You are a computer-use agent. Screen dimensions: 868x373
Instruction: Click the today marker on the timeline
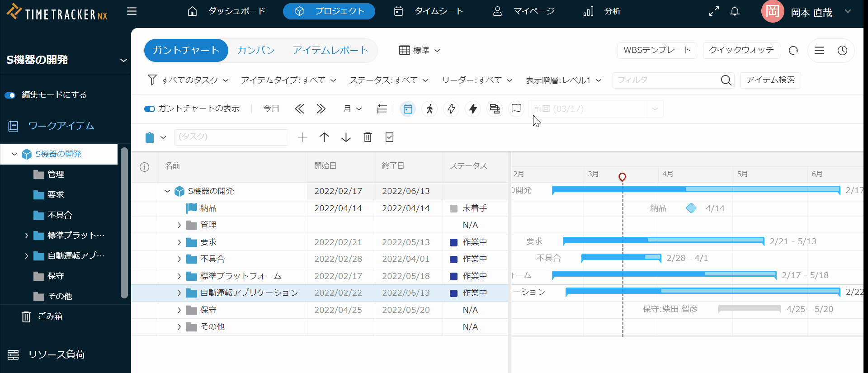point(622,177)
